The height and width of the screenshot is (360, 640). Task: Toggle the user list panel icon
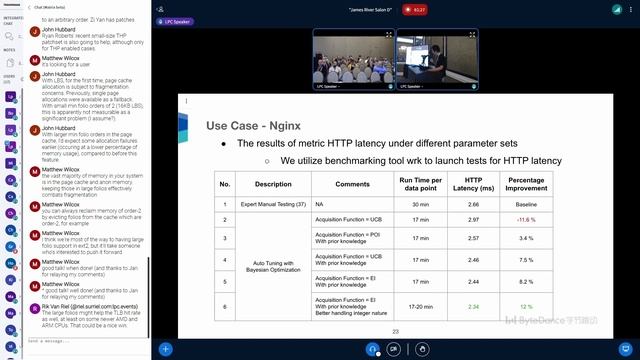tap(160, 9)
